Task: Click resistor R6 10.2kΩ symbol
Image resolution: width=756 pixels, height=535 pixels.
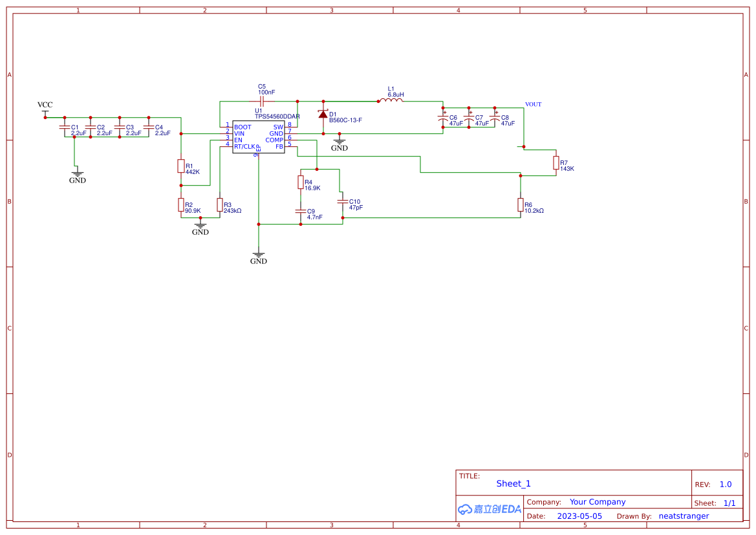Action: (x=521, y=204)
